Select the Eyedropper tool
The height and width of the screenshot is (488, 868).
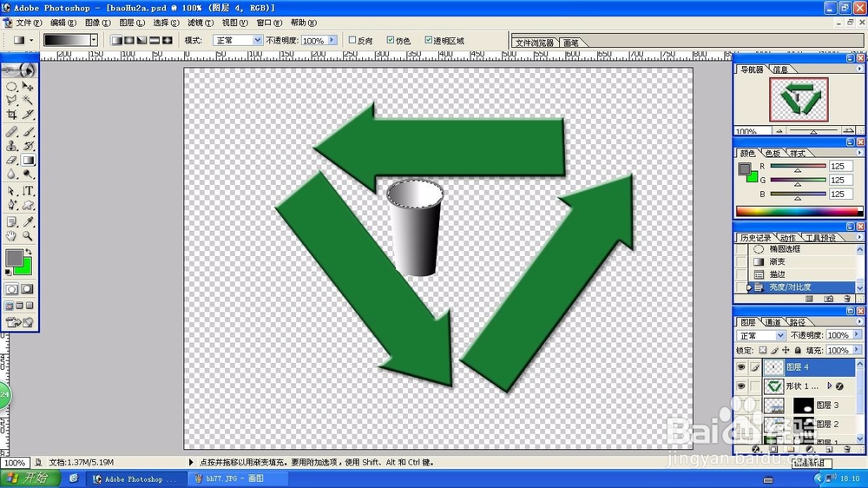[x=28, y=222]
